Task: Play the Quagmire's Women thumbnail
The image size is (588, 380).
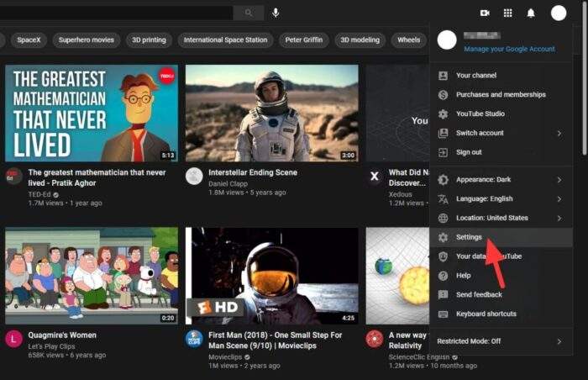Action: (x=92, y=276)
